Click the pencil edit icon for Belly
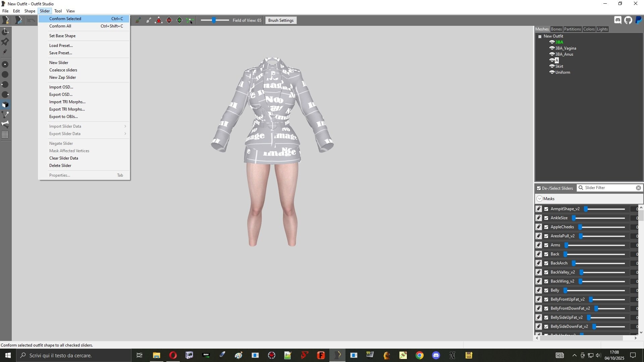 click(539, 290)
